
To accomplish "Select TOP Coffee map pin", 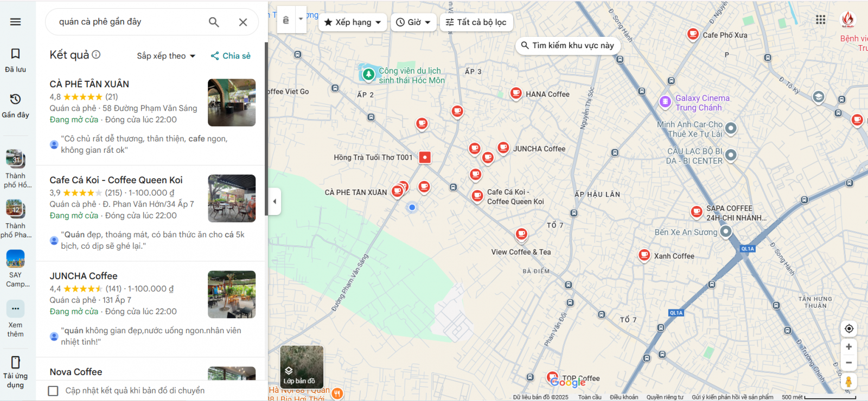I will (552, 377).
